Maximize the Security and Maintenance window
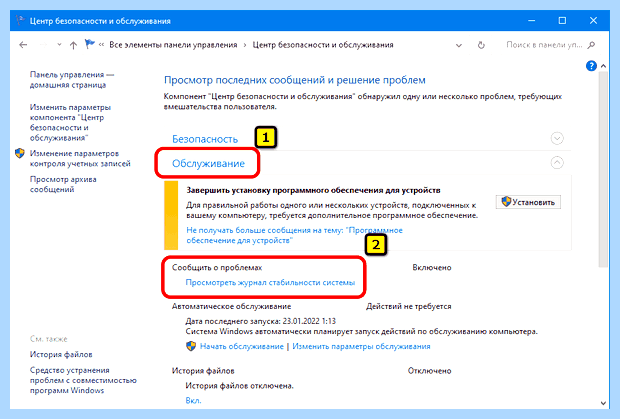 562,21
